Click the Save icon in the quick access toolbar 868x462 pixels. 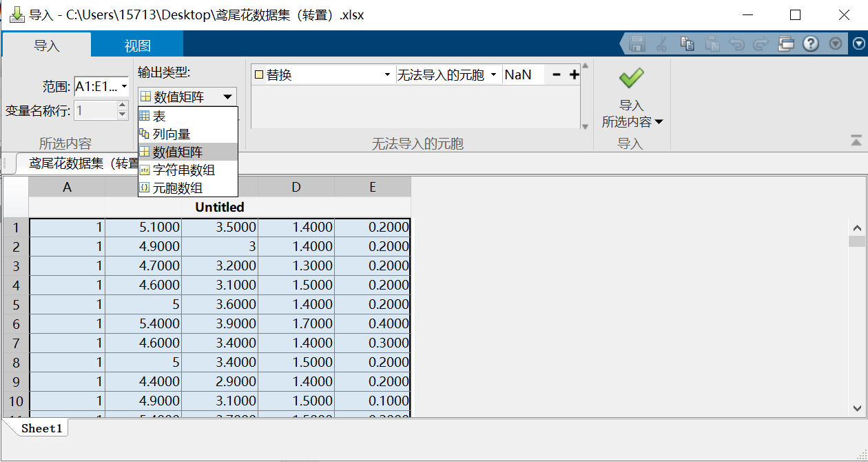pyautogui.click(x=637, y=43)
